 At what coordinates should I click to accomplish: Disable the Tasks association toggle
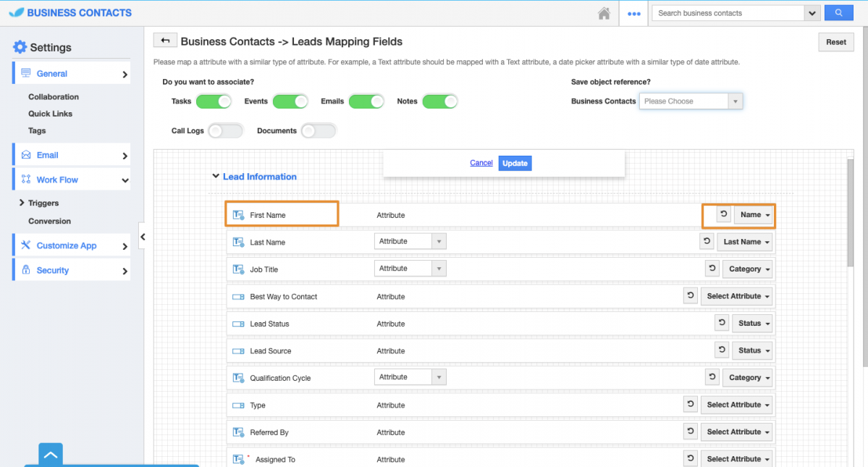214,101
